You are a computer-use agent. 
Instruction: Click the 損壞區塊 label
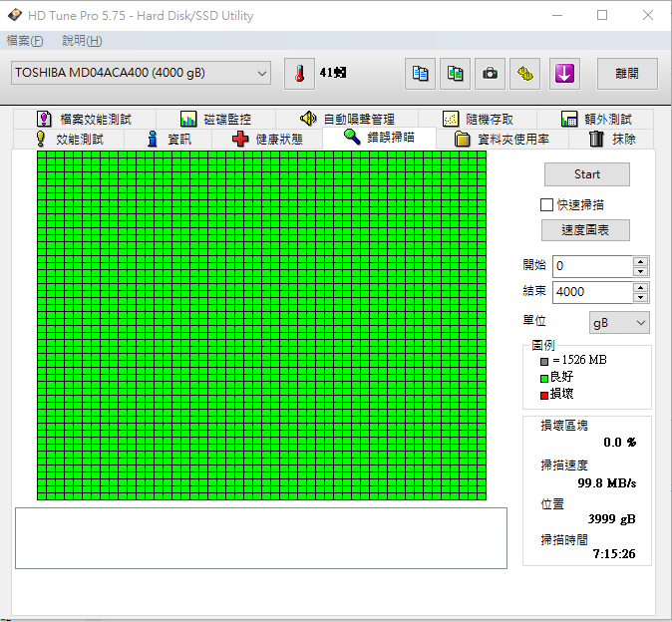click(x=564, y=425)
